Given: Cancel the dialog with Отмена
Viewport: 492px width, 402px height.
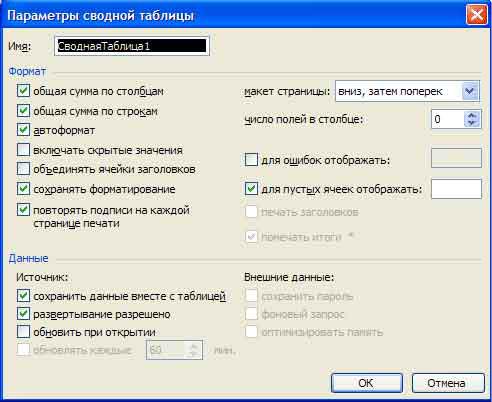Looking at the screenshot, I should click(447, 383).
